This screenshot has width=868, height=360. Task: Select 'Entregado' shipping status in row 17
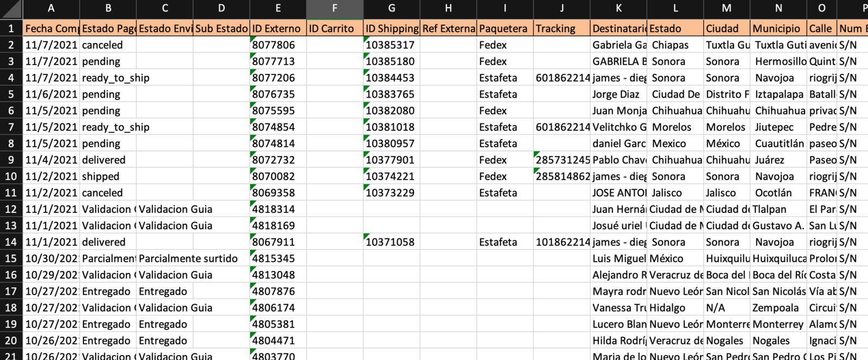tap(165, 292)
